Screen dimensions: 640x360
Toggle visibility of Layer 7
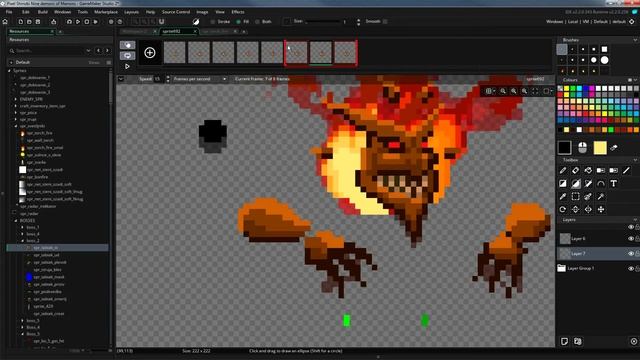[x=631, y=253]
